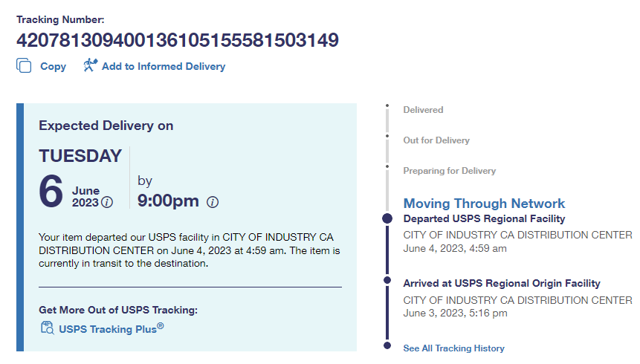The image size is (640, 364).
Task: Click the 9:00pm delivery time
Action: click(169, 201)
